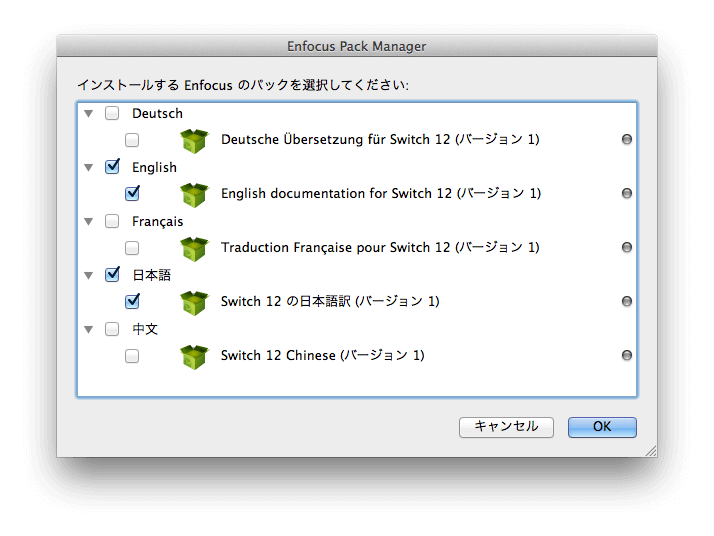Select the 日本語 group row label
The image size is (714, 536).
[152, 275]
